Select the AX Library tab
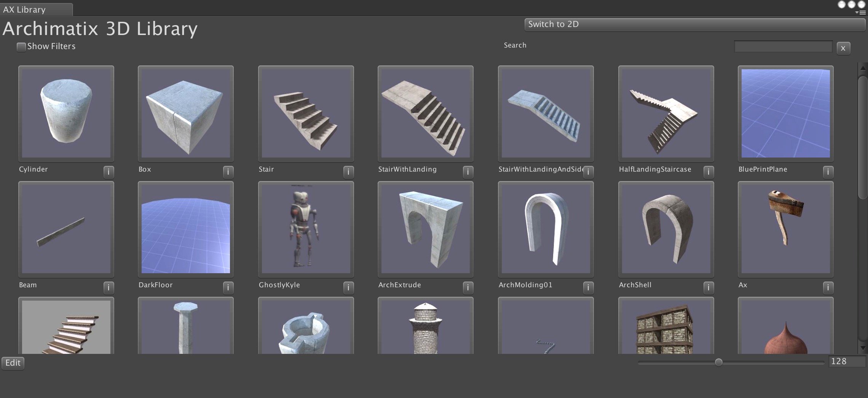Screen dimensions: 868x398 (34, 10)
